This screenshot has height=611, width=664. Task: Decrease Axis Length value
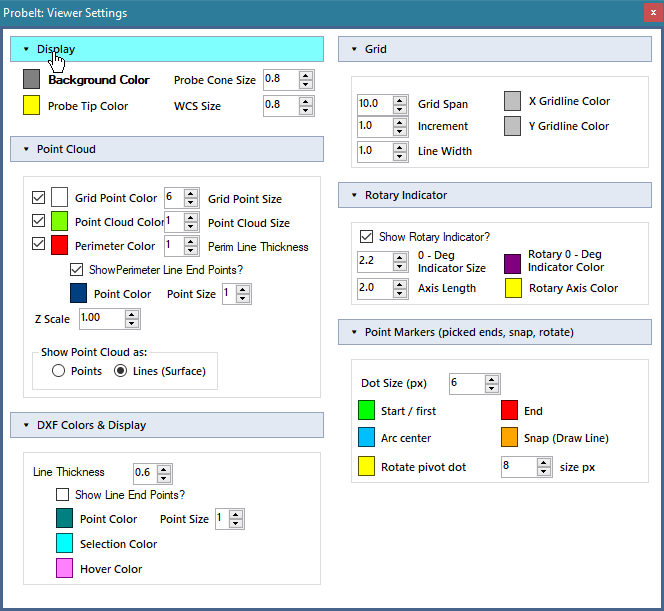tap(400, 293)
